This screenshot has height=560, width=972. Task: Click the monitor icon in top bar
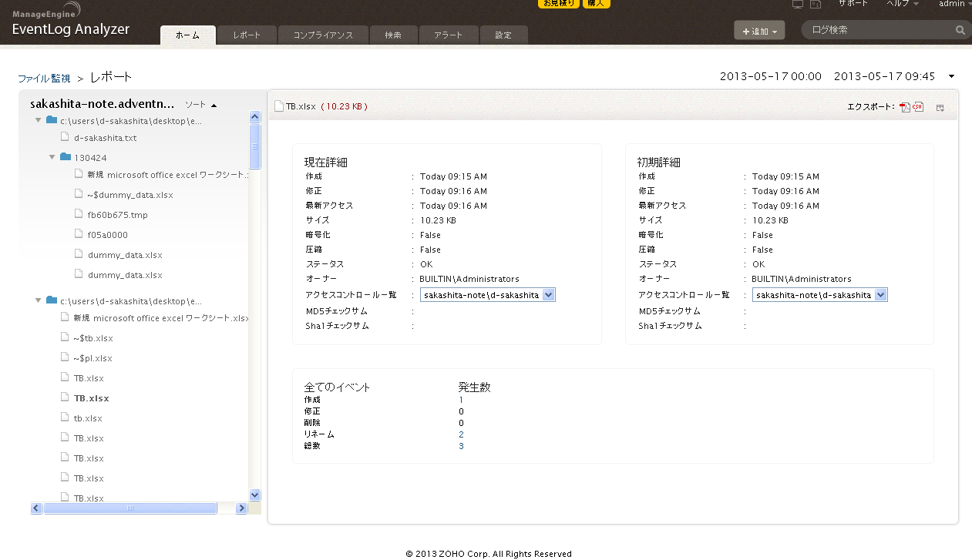pos(798,5)
